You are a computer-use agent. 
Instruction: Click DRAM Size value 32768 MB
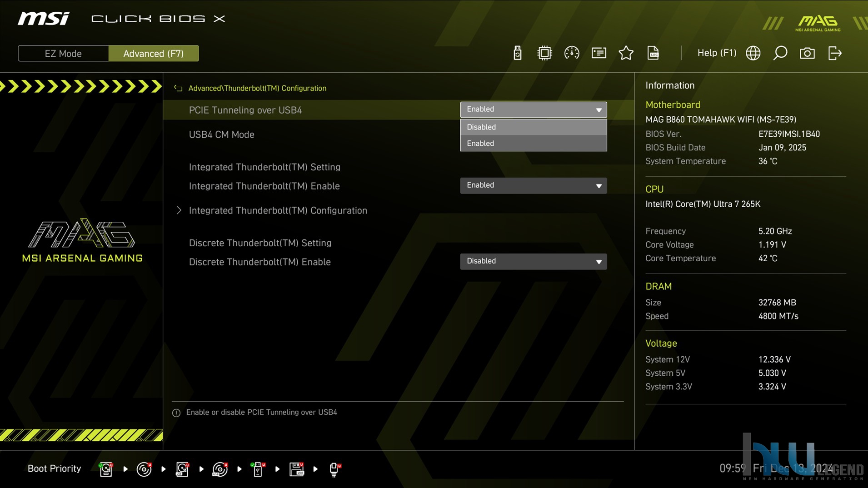(777, 303)
